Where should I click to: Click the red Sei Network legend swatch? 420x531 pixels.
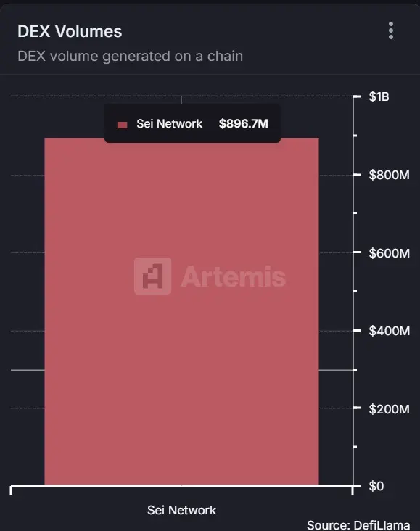click(x=122, y=125)
